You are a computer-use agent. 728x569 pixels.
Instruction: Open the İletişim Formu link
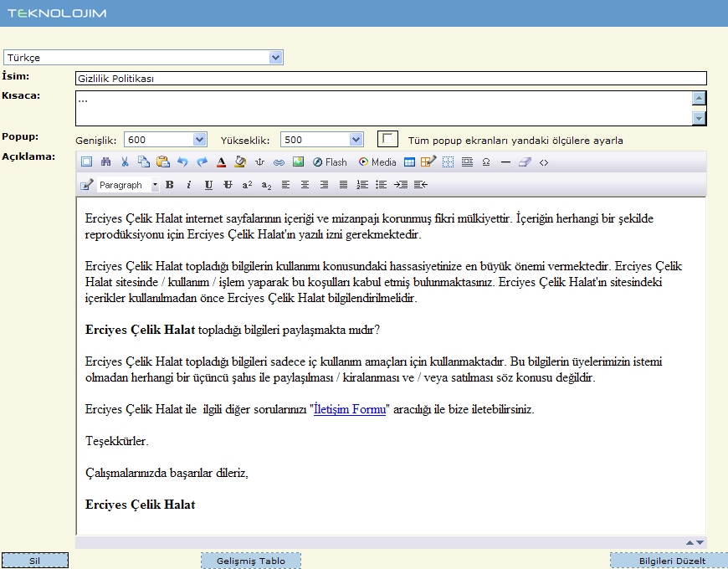tap(350, 410)
